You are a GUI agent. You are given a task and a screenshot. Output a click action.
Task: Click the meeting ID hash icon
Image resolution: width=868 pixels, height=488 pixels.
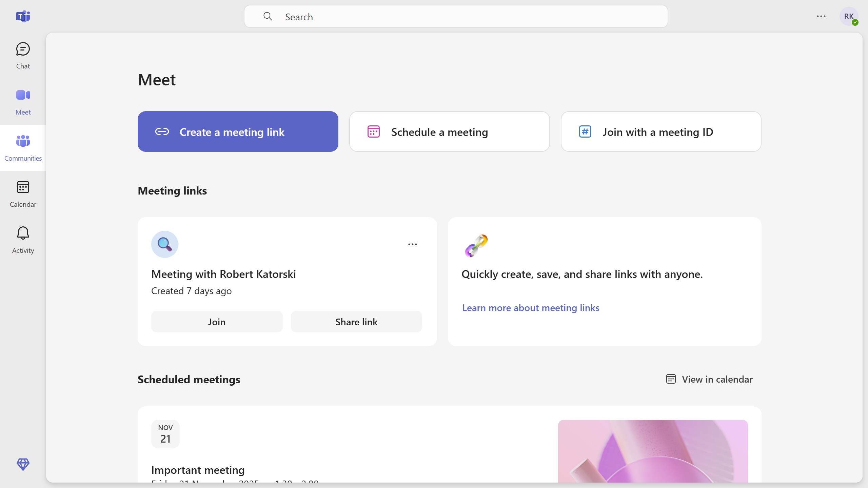(585, 131)
